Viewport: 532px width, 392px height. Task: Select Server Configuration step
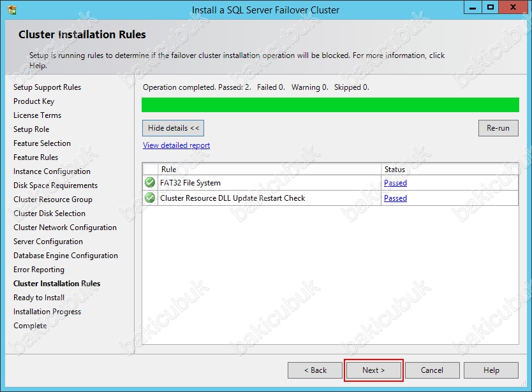point(48,242)
